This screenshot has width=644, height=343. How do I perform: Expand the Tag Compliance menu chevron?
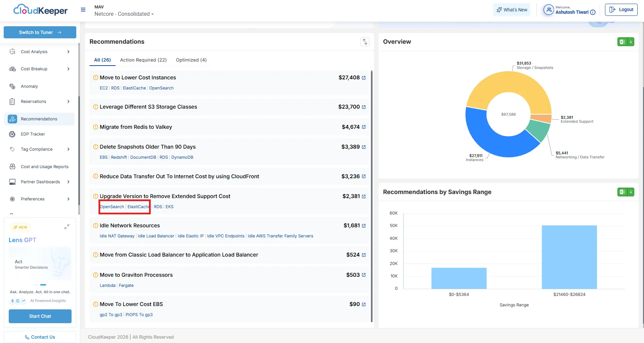(69, 149)
